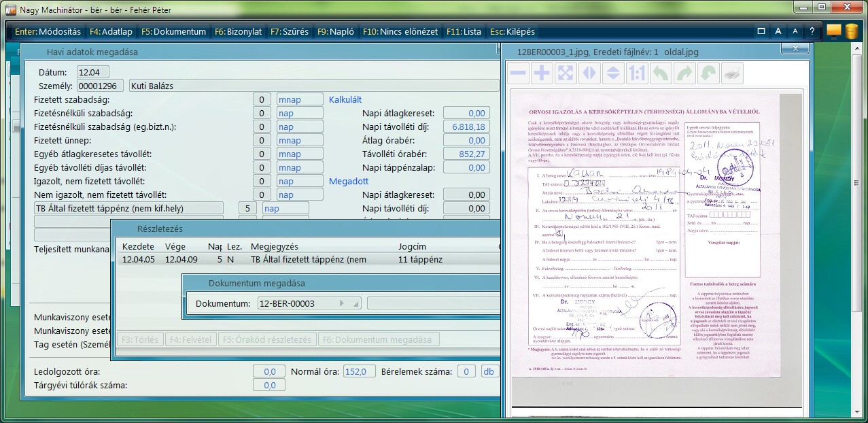Screen dimensions: 868x423
Task: Select the 12.04.05 táppénz row
Action: [306, 259]
